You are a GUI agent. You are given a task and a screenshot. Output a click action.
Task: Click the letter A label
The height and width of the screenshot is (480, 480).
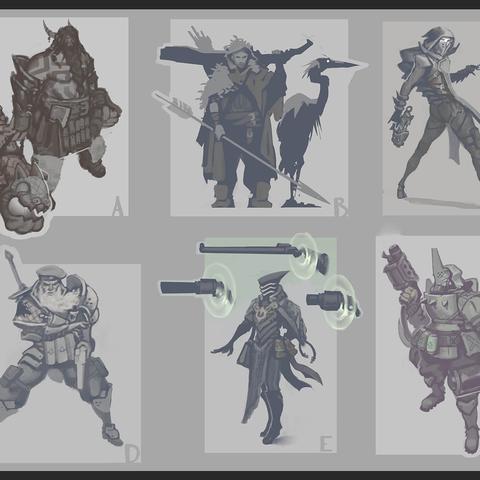[x=118, y=206]
